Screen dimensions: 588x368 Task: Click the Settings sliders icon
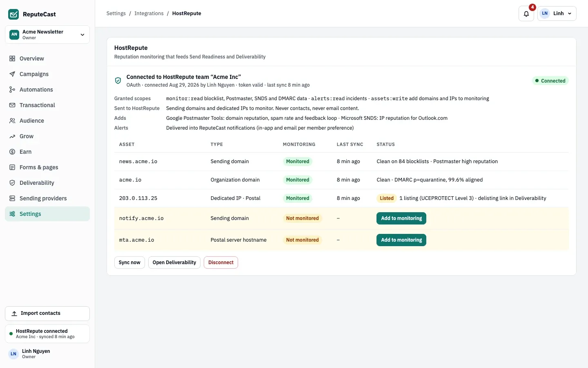(12, 214)
